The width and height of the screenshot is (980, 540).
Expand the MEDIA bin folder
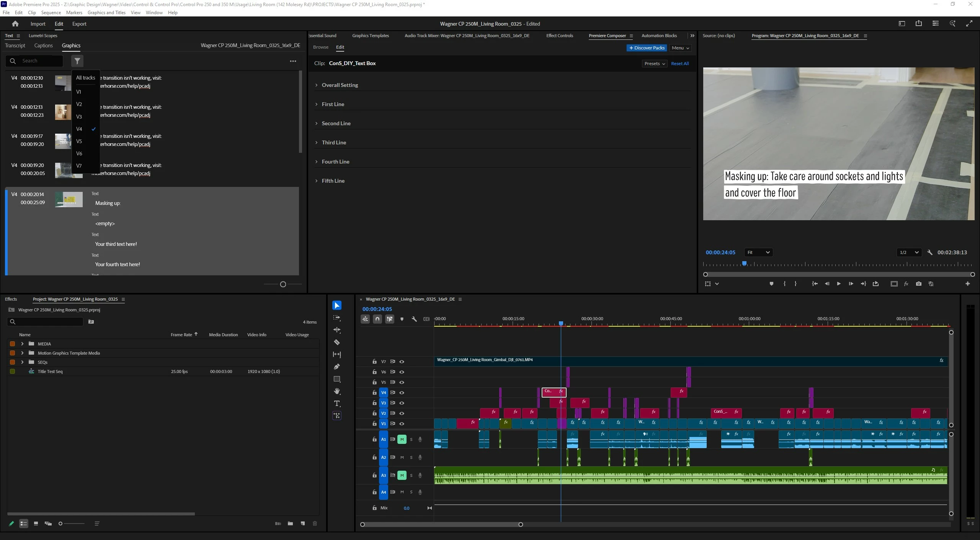click(22, 344)
